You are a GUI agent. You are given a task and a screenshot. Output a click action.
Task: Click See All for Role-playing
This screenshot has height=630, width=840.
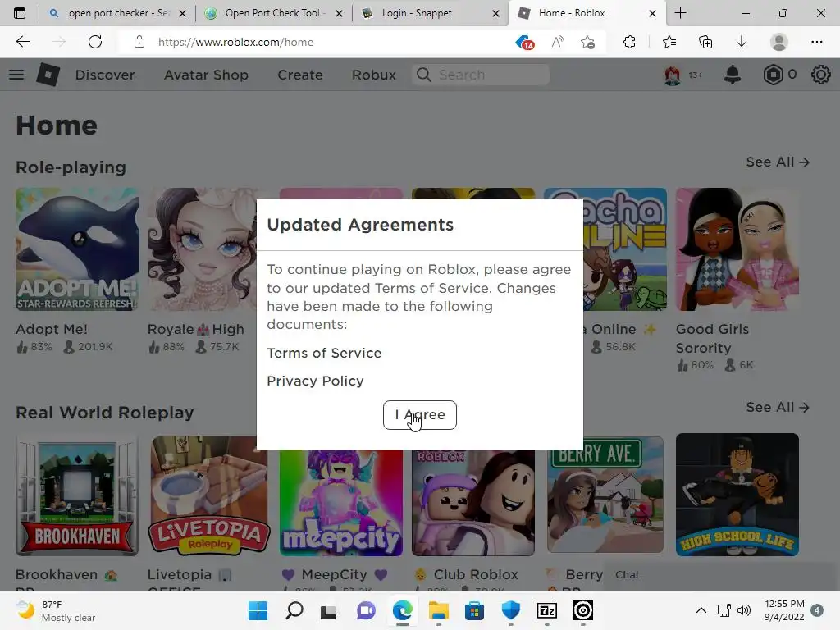(x=778, y=162)
